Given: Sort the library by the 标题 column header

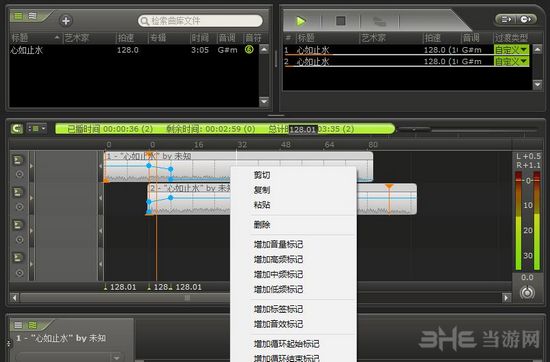Looking at the screenshot, I should [x=35, y=38].
